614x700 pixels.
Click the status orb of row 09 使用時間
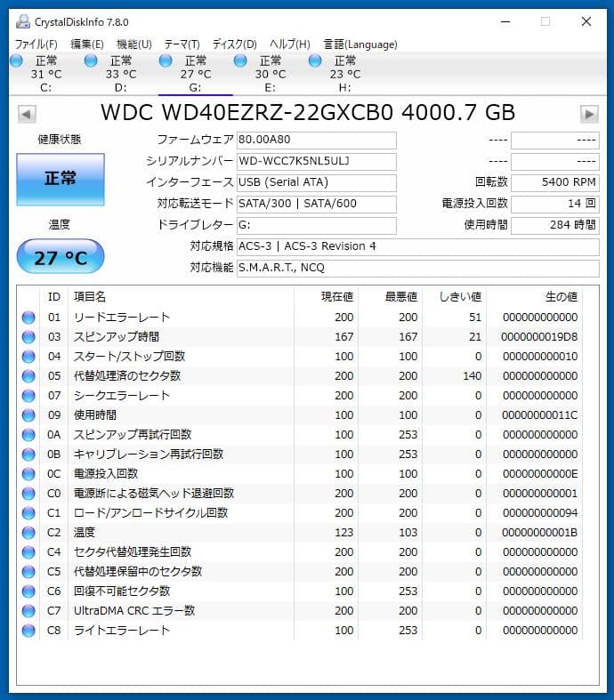click(28, 415)
